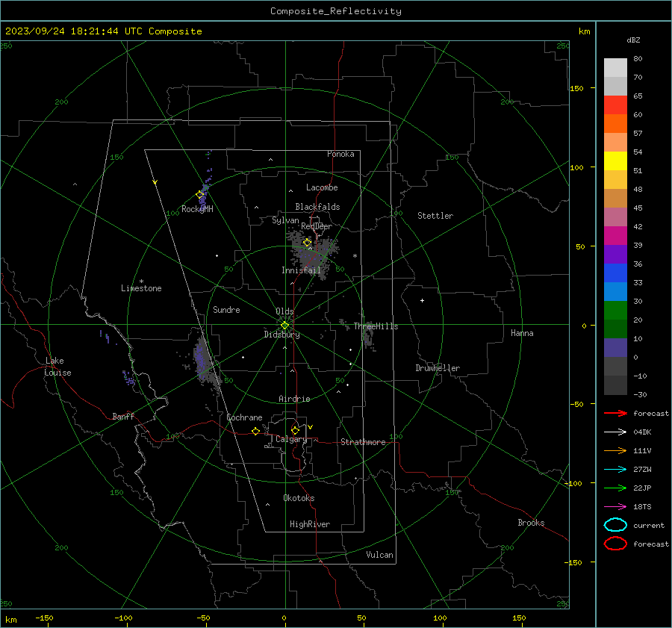The image size is (672, 628).
Task: Click the Olds label
Action: click(284, 311)
